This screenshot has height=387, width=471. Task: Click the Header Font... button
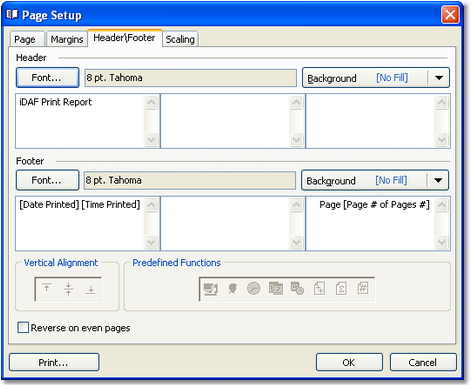(47, 78)
